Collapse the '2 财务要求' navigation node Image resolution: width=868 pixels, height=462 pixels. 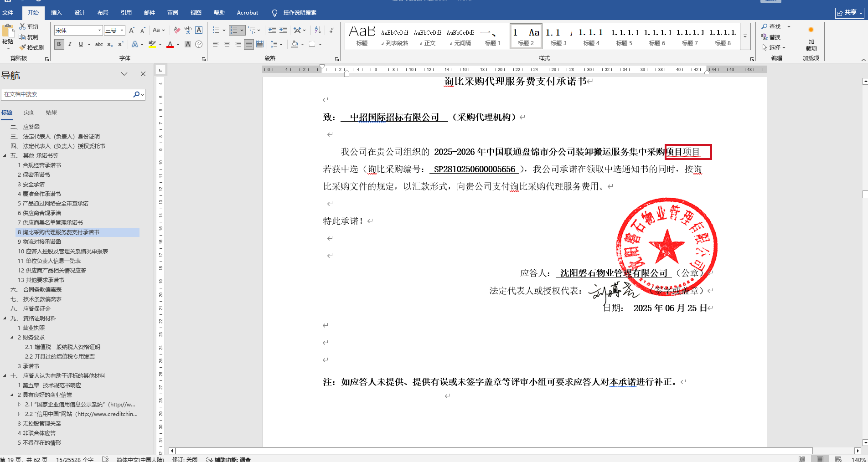[12, 338]
